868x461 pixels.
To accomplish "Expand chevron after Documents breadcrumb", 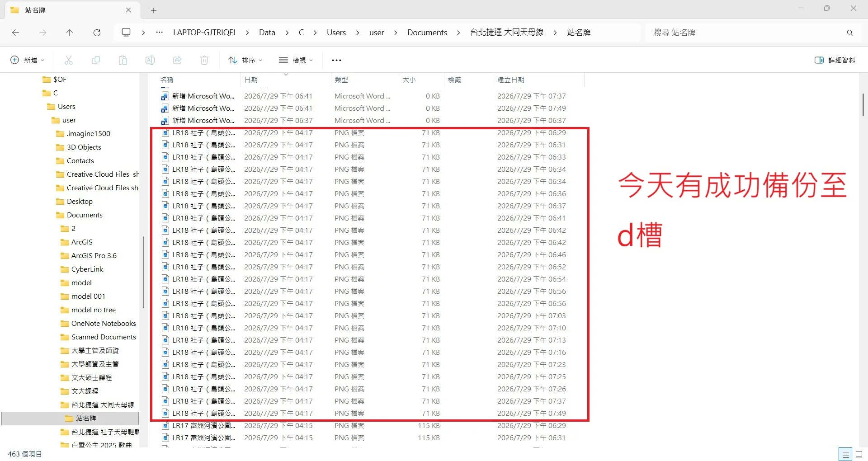I will coord(458,33).
